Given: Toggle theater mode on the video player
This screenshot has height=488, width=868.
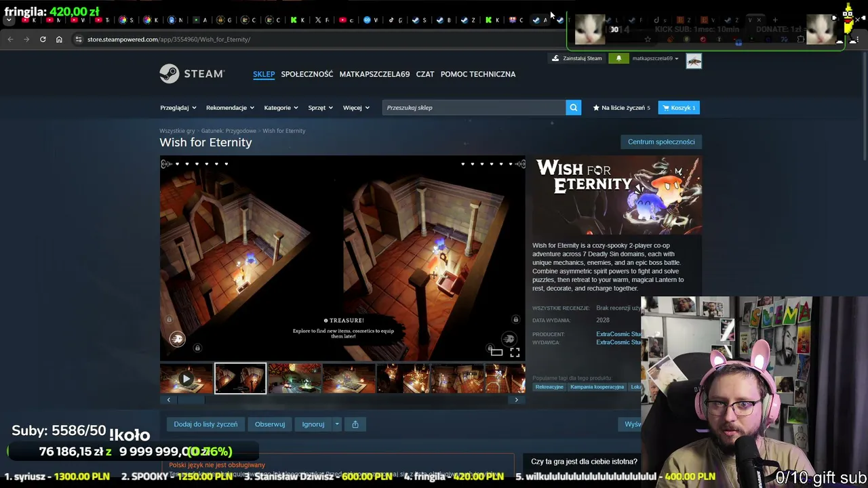Looking at the screenshot, I should 497,352.
